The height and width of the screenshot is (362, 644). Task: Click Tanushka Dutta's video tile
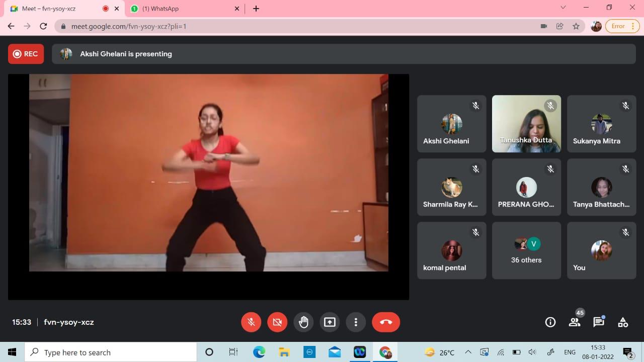click(526, 124)
